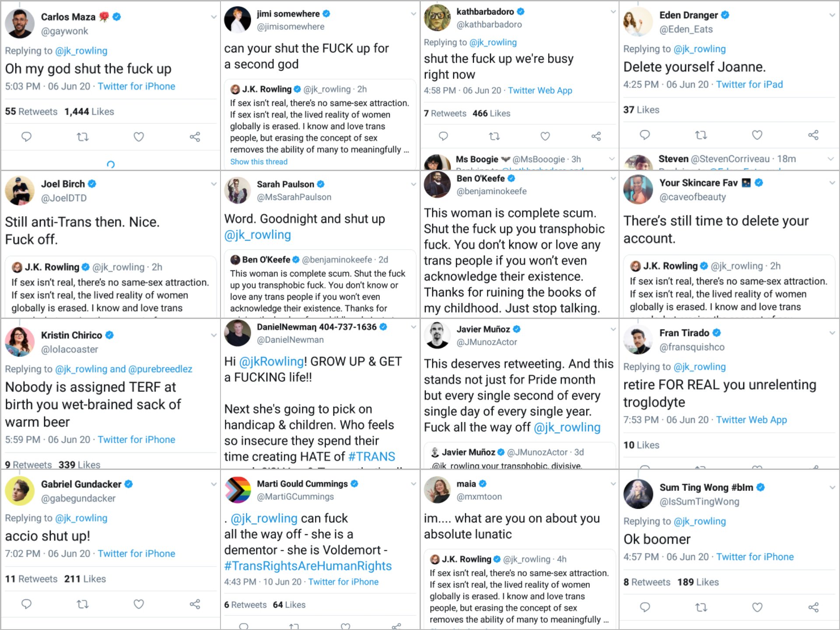This screenshot has width=840, height=630.
Task: Open the #TransRightsAreHumanRights hashtag
Action: pos(308,566)
